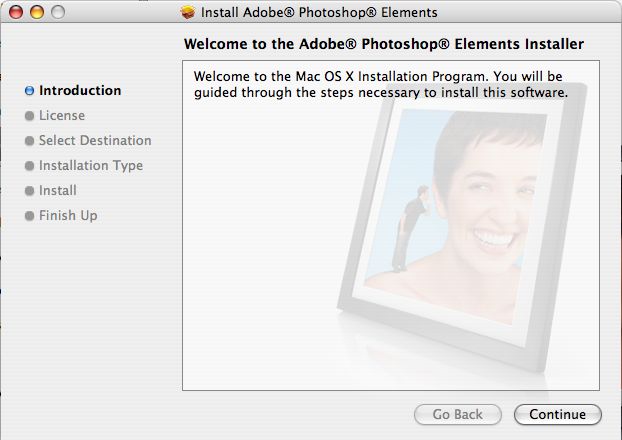622x440 pixels.
Task: Click the gray bullet beside Install
Action: pyautogui.click(x=29, y=191)
